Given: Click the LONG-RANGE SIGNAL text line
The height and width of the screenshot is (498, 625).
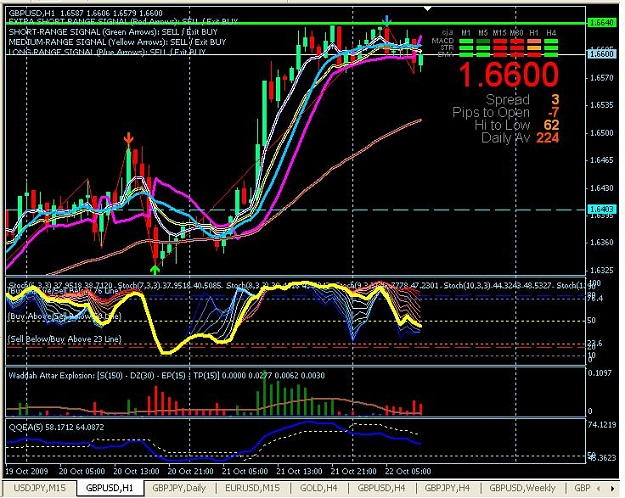Looking at the screenshot, I should pos(107,51).
